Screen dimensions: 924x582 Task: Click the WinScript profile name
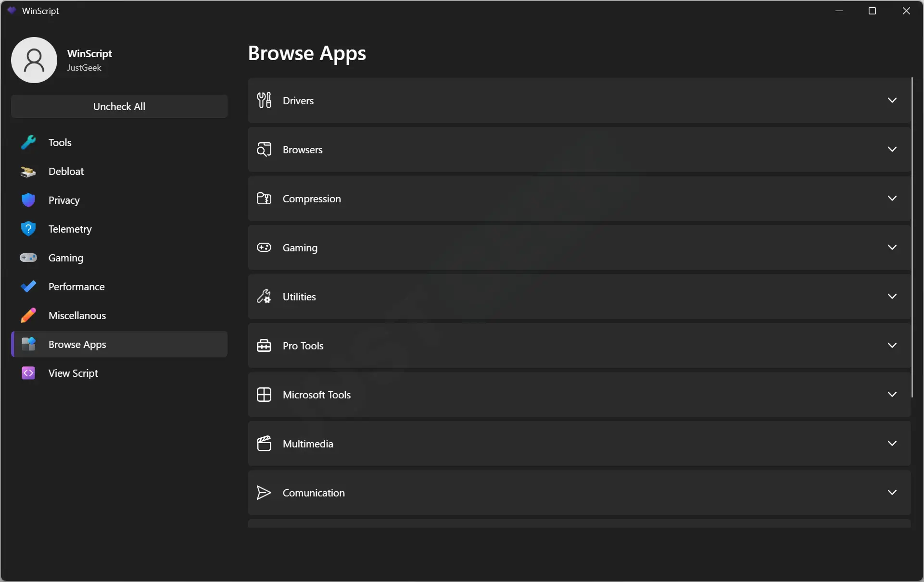[89, 53]
